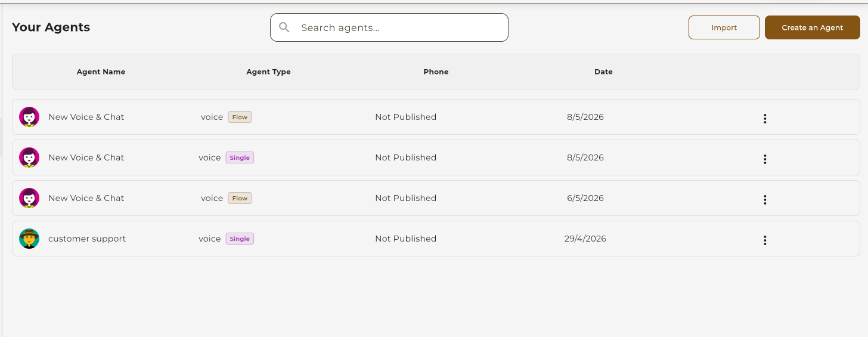Click Not Published in customer support row
Image resolution: width=868 pixels, height=337 pixels.
[406, 239]
